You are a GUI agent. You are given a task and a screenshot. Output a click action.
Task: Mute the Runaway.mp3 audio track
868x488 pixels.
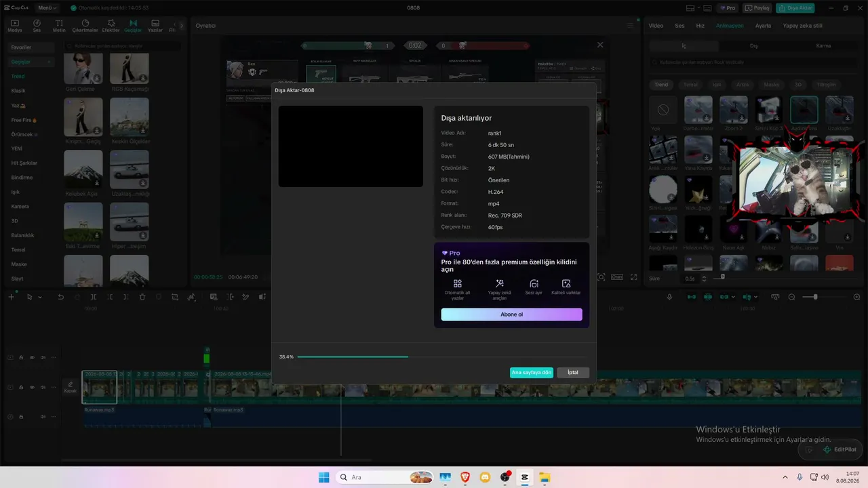(x=43, y=417)
